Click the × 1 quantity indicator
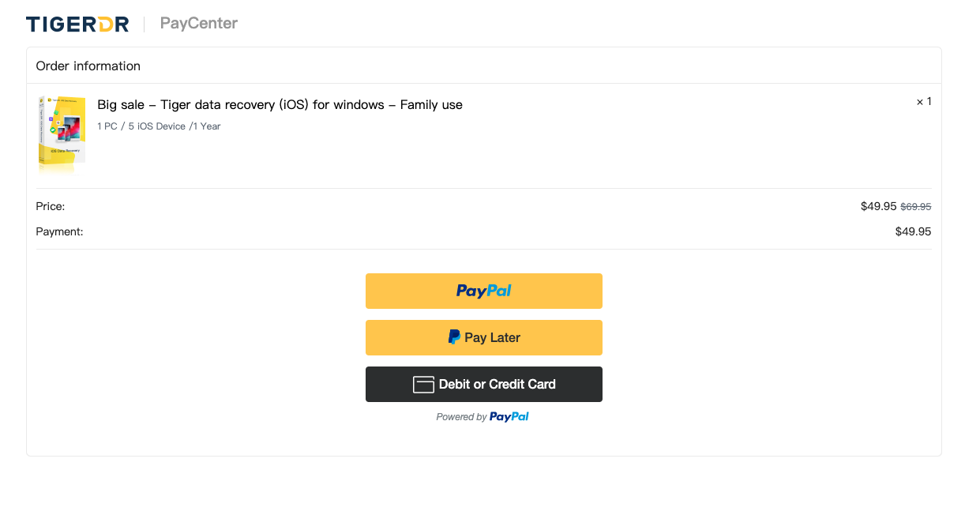The height and width of the screenshot is (530, 980). pyautogui.click(x=924, y=102)
